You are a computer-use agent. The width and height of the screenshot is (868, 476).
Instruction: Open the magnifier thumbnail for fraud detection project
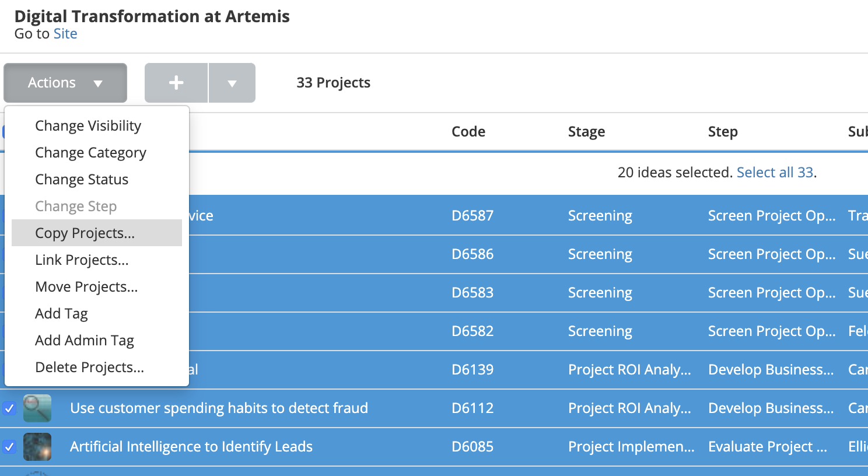pyautogui.click(x=37, y=408)
